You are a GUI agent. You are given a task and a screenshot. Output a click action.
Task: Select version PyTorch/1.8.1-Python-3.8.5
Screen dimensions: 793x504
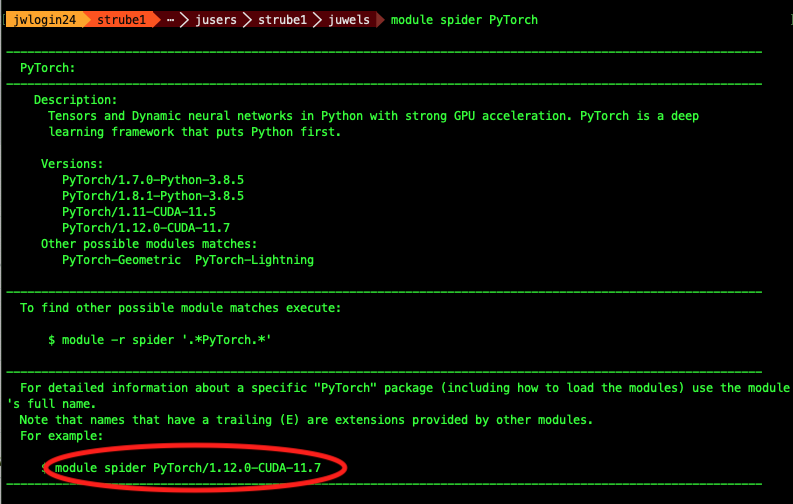point(152,196)
